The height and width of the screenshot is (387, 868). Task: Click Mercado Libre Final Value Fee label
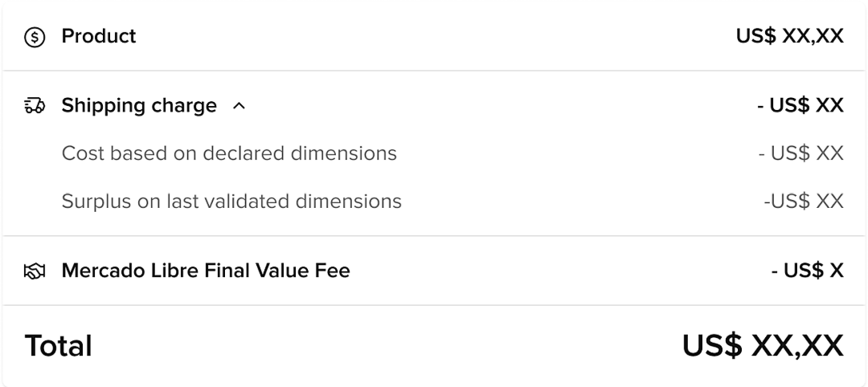click(x=206, y=271)
